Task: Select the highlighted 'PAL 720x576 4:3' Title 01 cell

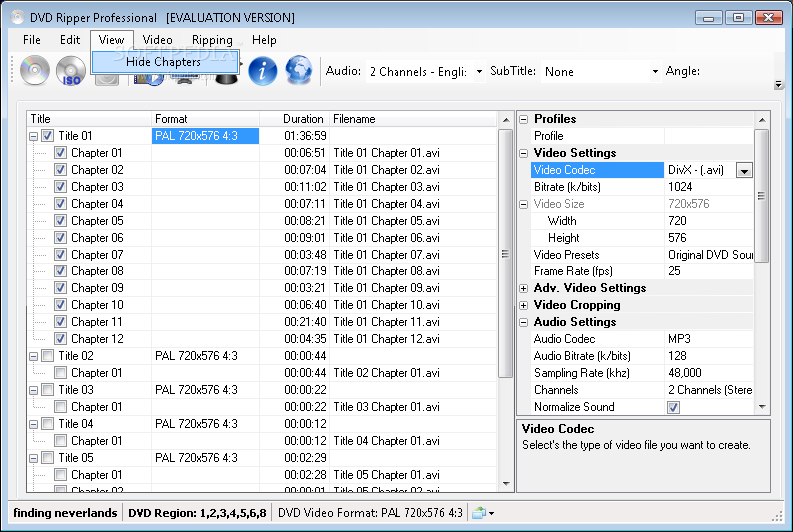Action: pos(205,136)
